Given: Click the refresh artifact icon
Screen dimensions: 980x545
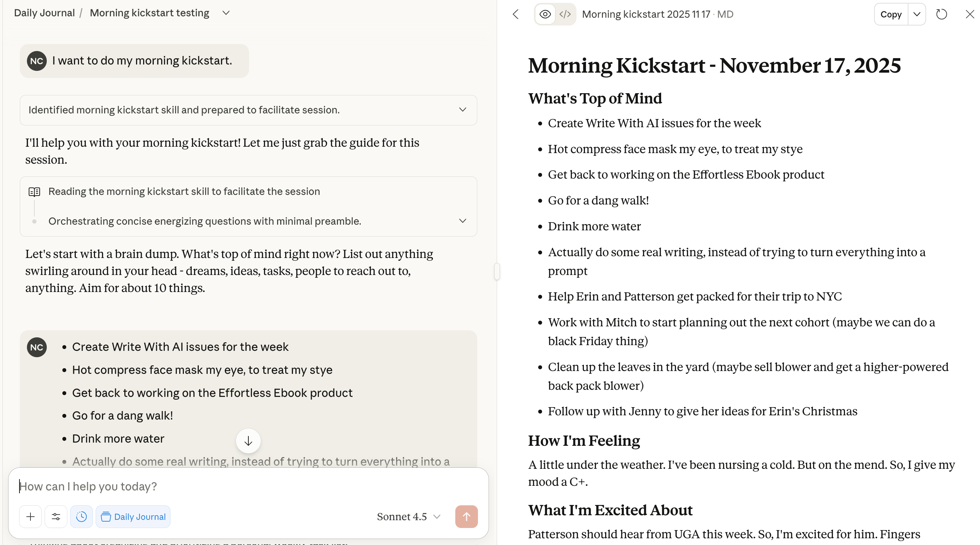Looking at the screenshot, I should [941, 15].
